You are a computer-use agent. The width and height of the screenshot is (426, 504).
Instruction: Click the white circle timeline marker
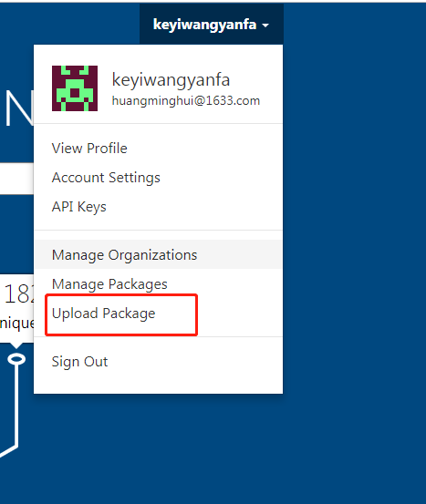[16, 359]
